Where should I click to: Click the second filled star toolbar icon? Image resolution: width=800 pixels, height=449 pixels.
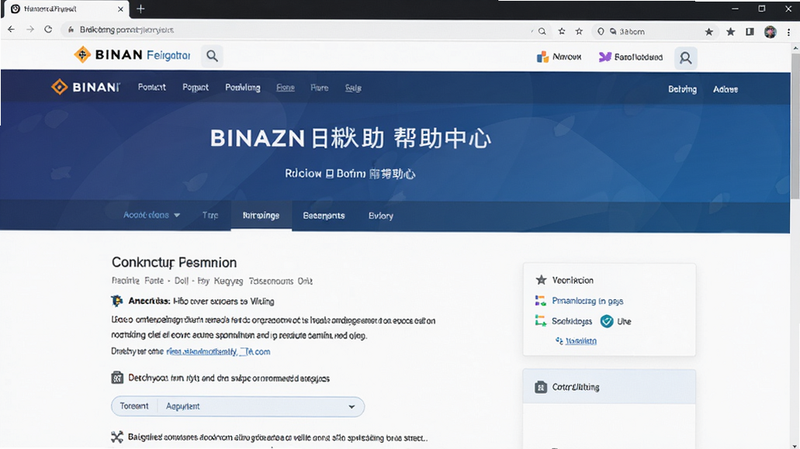click(731, 32)
